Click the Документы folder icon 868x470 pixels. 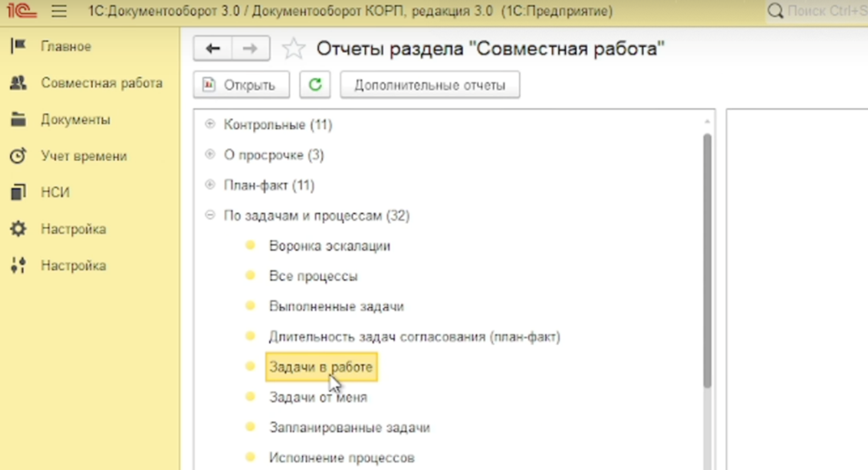point(18,119)
